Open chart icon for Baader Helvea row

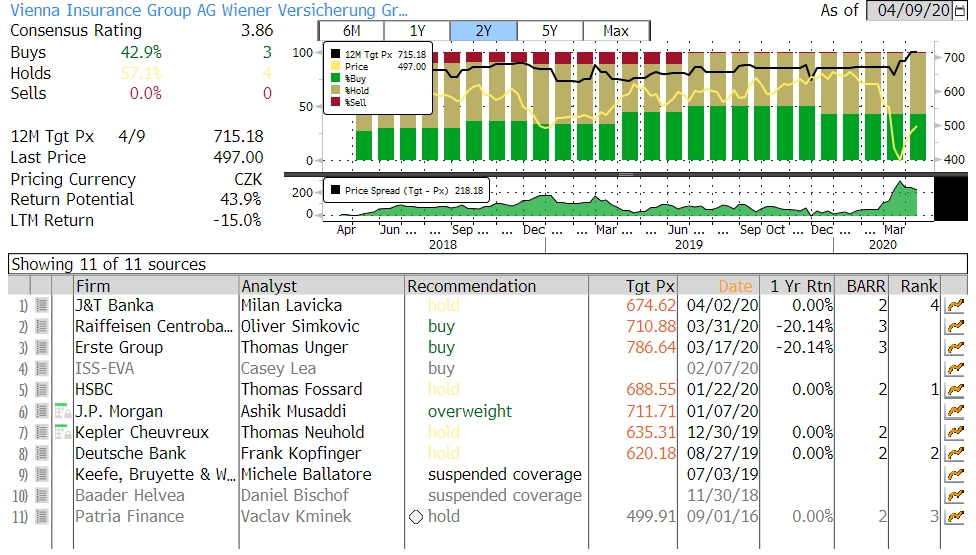954,496
